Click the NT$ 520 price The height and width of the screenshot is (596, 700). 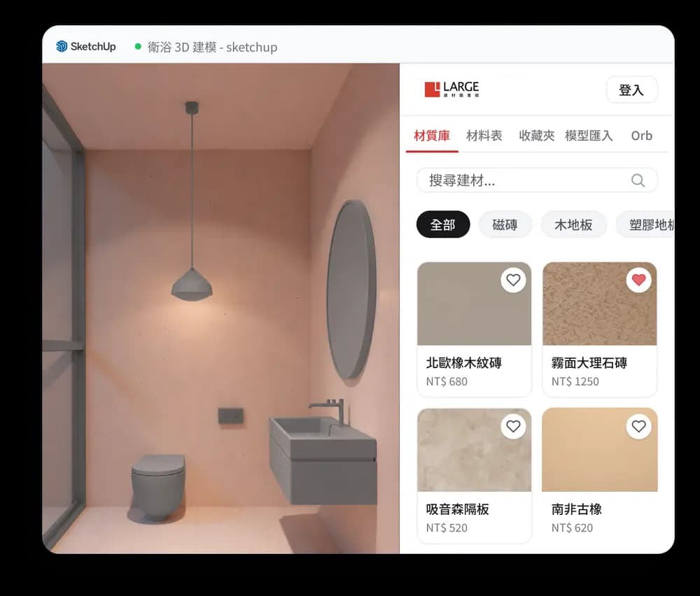(447, 527)
